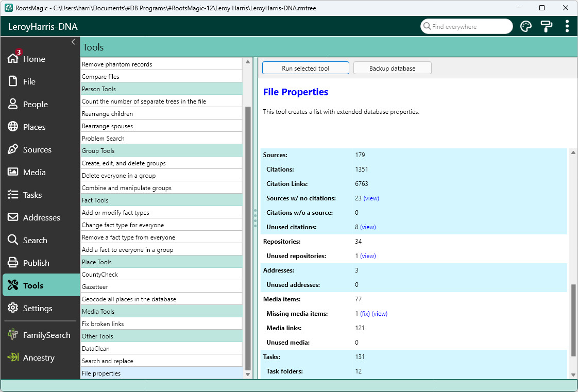Select Remove phantom records tool
The image size is (578, 392).
pos(161,64)
